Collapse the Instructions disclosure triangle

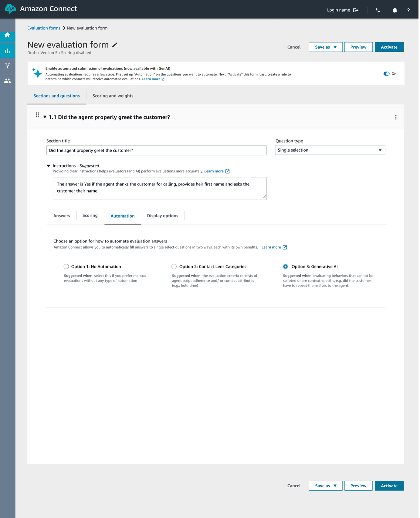pyautogui.click(x=49, y=166)
